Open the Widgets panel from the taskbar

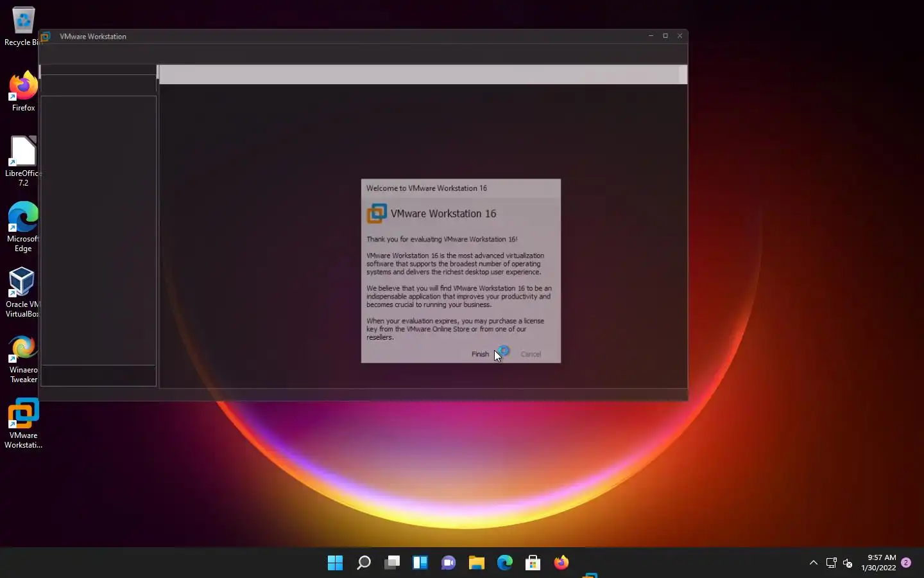coord(420,563)
